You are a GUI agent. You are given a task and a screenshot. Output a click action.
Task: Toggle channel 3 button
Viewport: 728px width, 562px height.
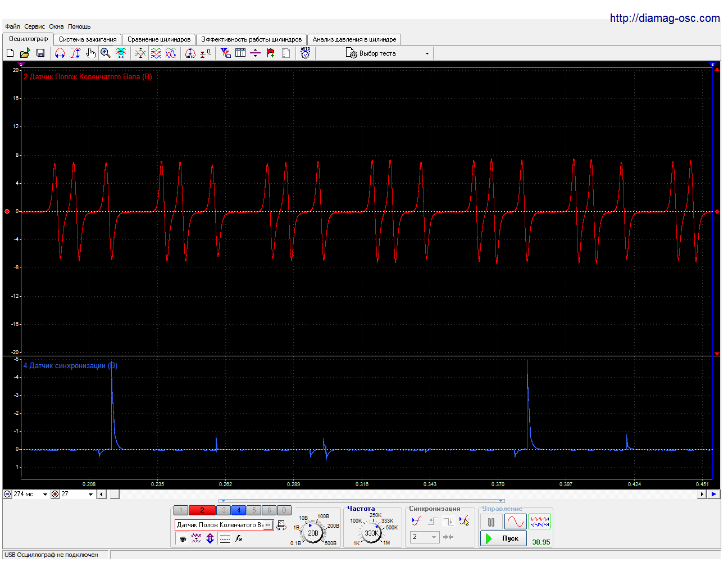pyautogui.click(x=224, y=510)
